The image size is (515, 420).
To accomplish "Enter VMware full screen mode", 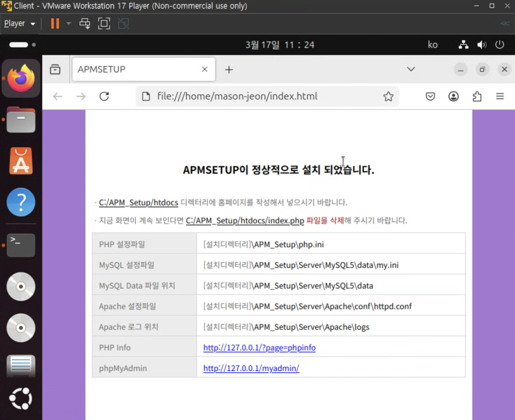I will coord(104,23).
